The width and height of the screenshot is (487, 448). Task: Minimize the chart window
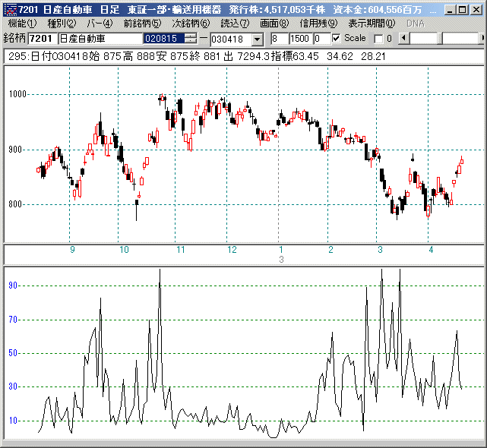449,10
